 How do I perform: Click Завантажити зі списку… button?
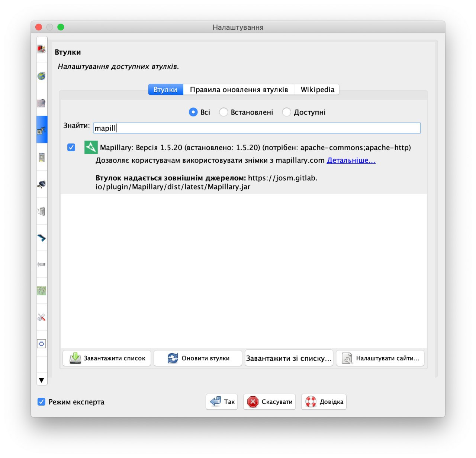tap(289, 358)
